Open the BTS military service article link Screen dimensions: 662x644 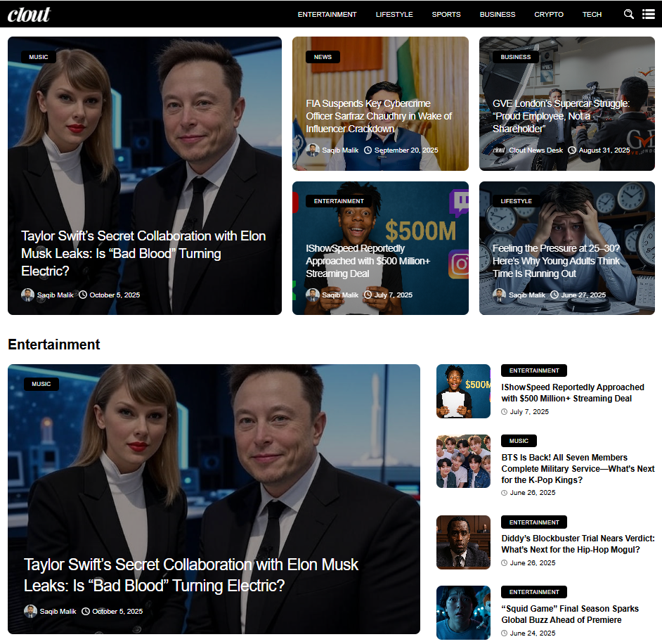(x=578, y=468)
